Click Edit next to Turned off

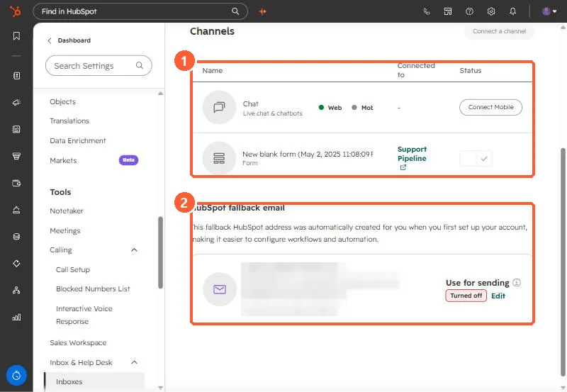tap(498, 296)
